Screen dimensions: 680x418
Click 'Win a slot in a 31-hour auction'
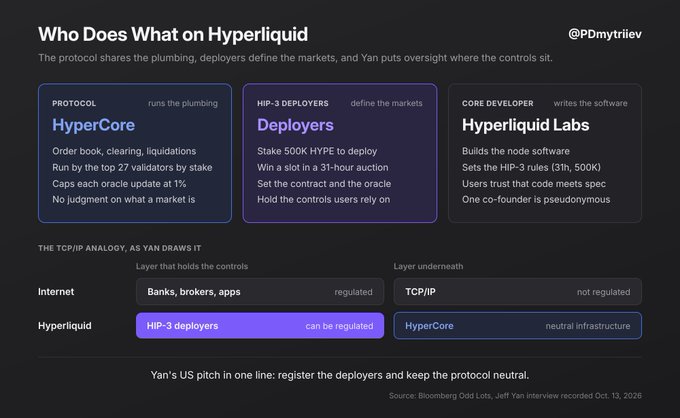pos(323,167)
